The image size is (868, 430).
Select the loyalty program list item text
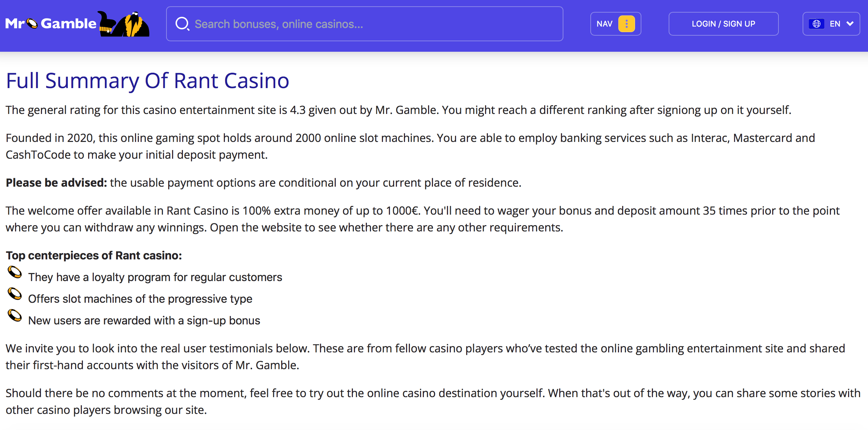click(x=155, y=277)
